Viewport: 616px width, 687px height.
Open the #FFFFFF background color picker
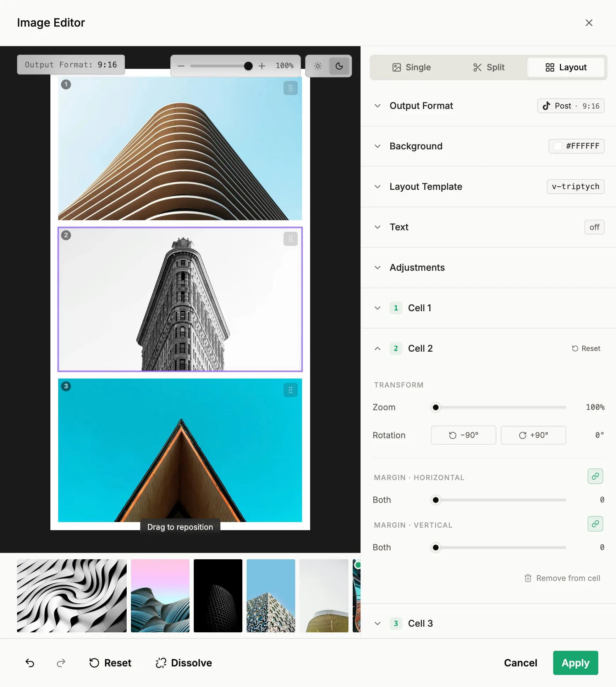pos(577,146)
